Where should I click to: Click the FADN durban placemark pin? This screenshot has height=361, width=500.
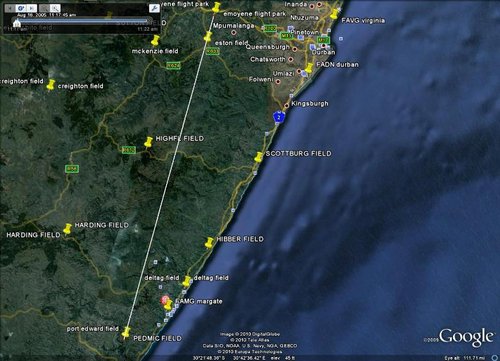pos(309,68)
